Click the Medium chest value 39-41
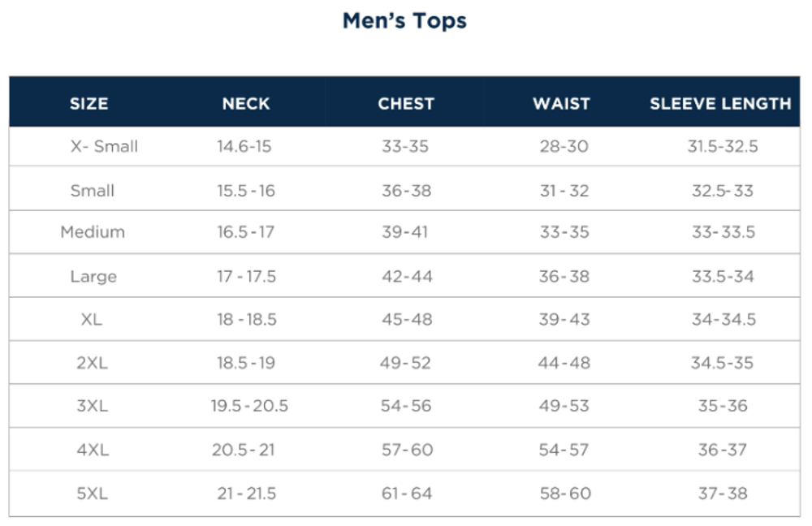Screen dimensions: 812x526 tap(404, 232)
